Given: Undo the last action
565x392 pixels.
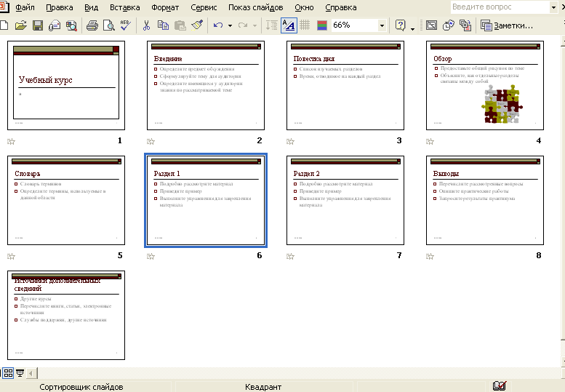Looking at the screenshot, I should click(x=217, y=25).
